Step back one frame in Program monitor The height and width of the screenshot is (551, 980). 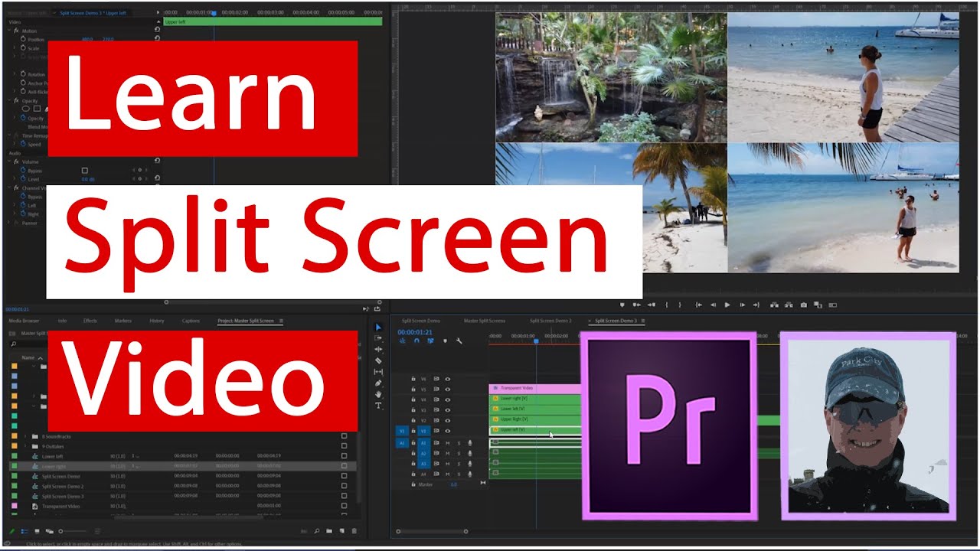pyautogui.click(x=713, y=305)
